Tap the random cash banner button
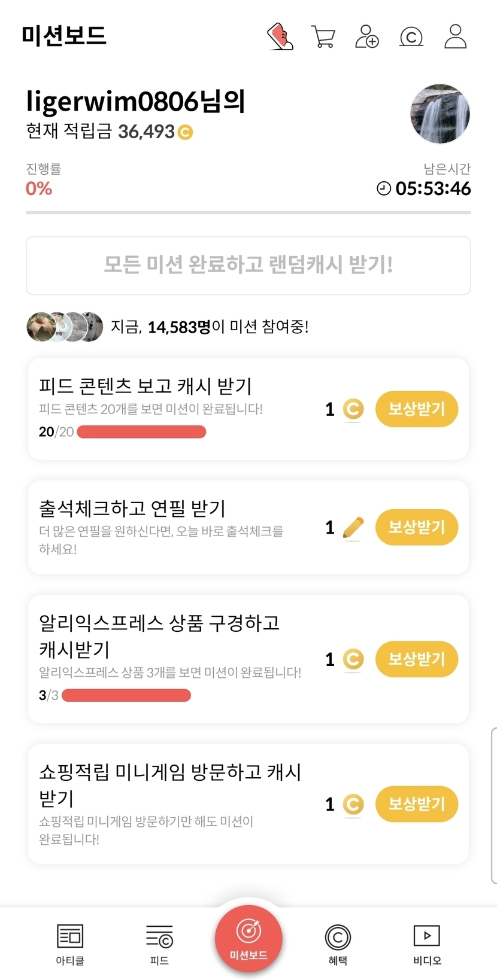 248,265
